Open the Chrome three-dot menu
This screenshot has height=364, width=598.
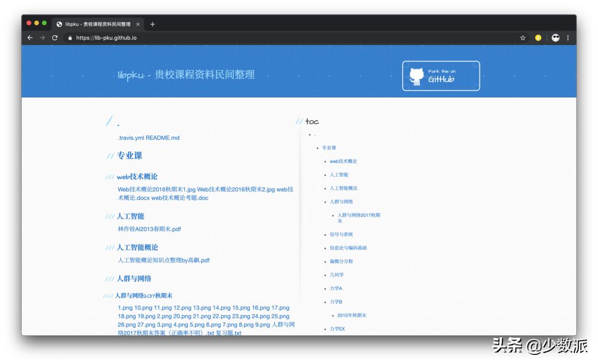568,37
